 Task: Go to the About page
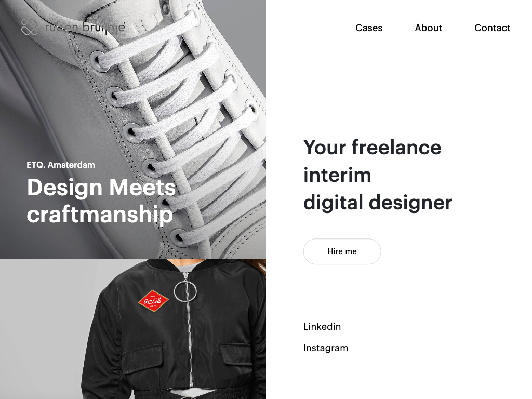click(428, 28)
